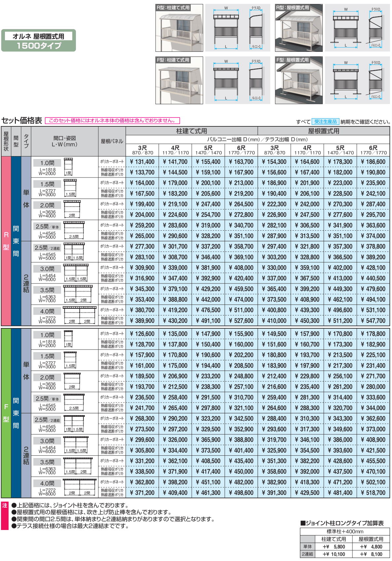Click the ジョイント柱ロングタイプ加算表 heading
The image size is (392, 561).
tap(342, 523)
